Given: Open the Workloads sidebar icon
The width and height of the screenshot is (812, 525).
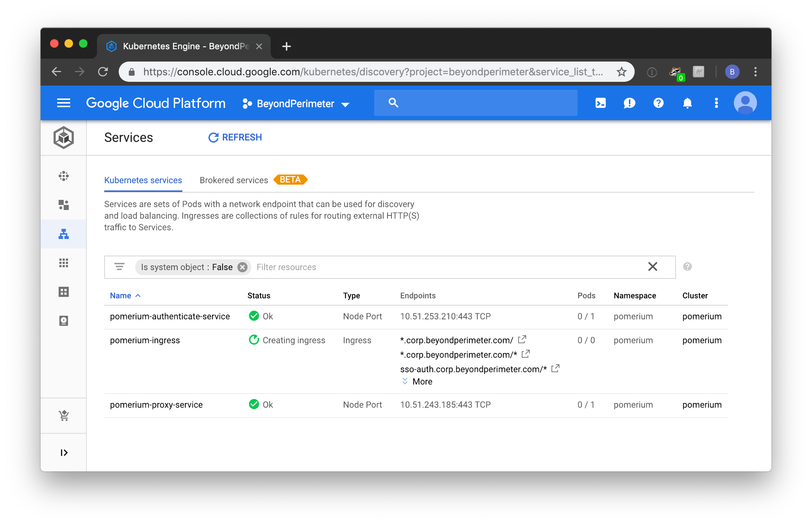Looking at the screenshot, I should click(x=64, y=205).
